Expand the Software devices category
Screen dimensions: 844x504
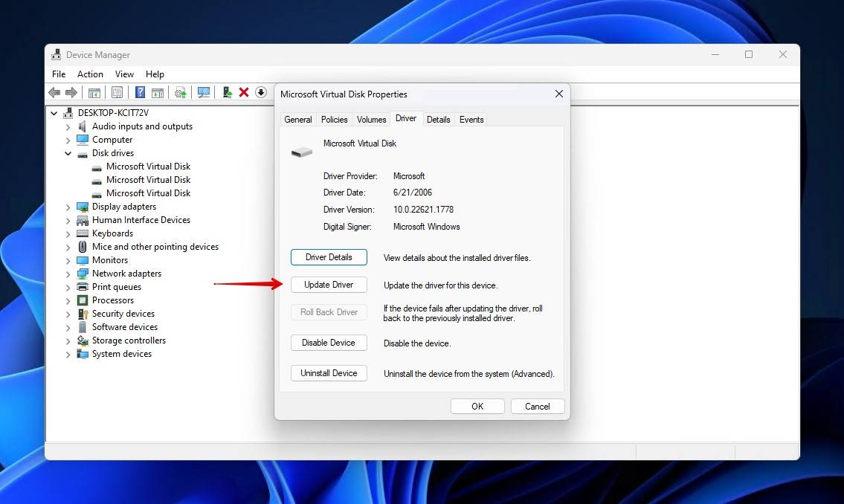68,328
